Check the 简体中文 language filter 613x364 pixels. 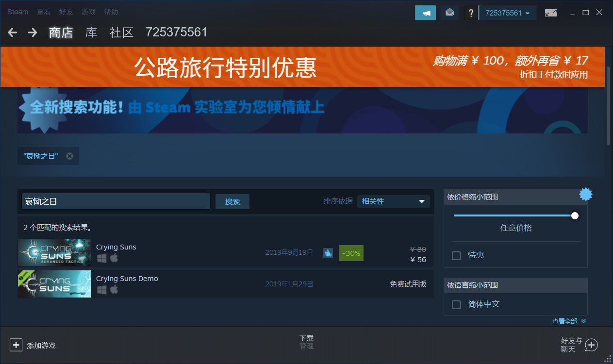(x=456, y=305)
